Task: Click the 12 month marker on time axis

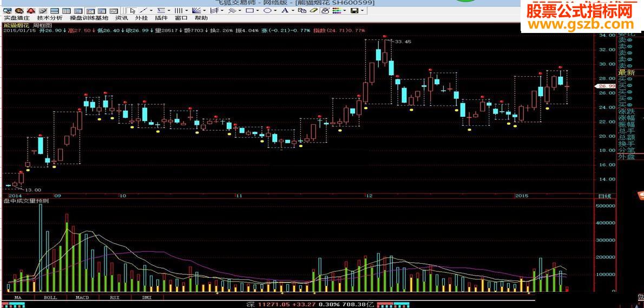Action: 370,196
